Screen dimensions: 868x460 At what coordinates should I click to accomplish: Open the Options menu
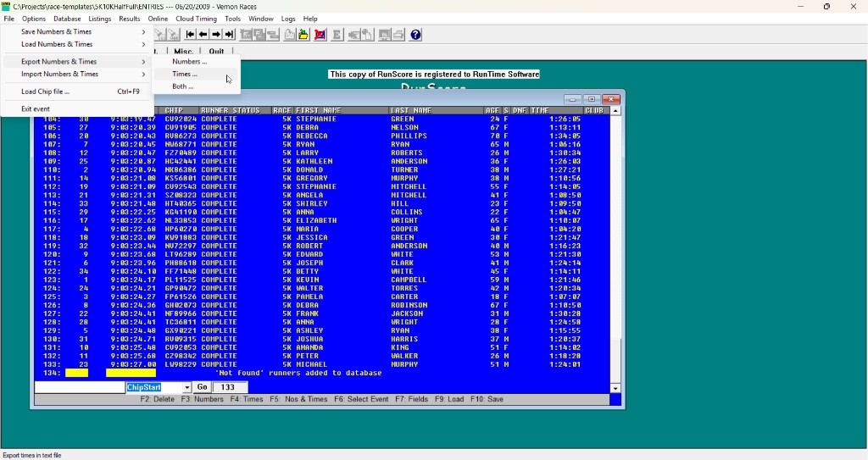[34, 19]
